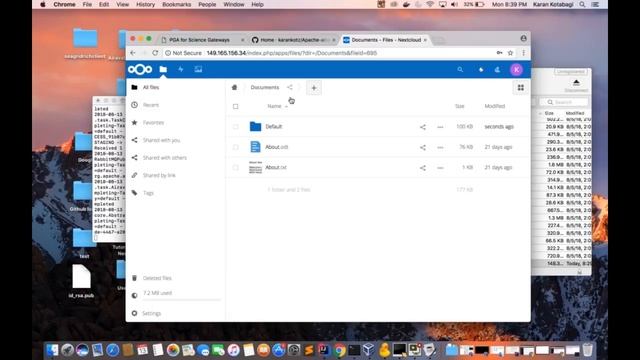Open the Default folder
The image size is (640, 360).
274,127
